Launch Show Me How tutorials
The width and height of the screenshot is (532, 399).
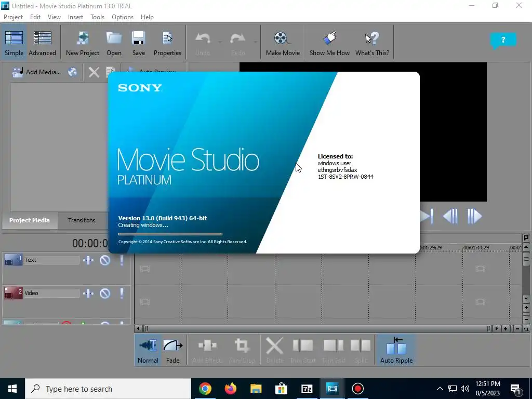(329, 43)
